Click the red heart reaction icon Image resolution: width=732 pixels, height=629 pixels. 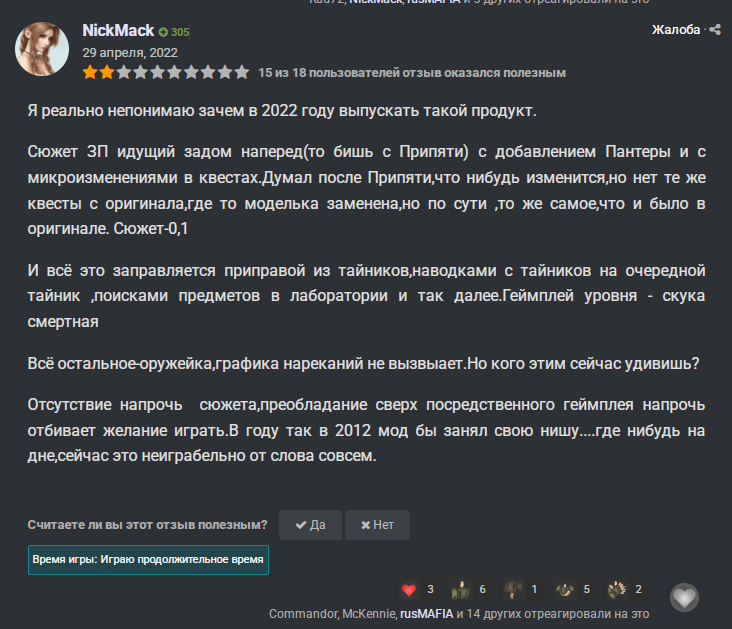click(409, 590)
